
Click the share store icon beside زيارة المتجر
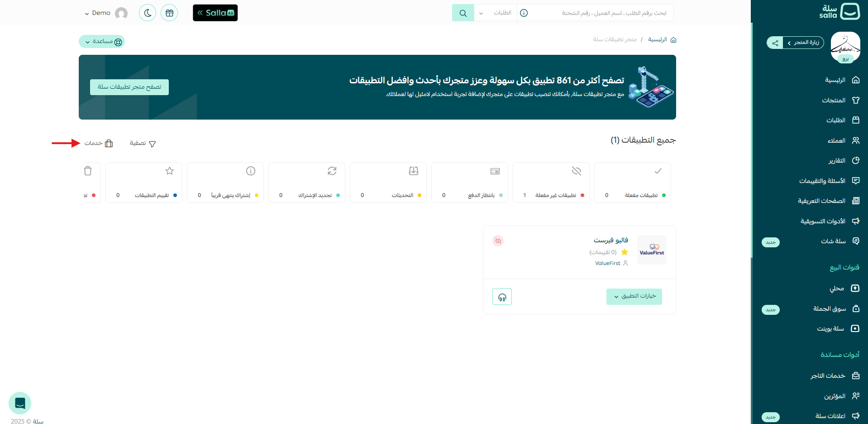pos(775,43)
